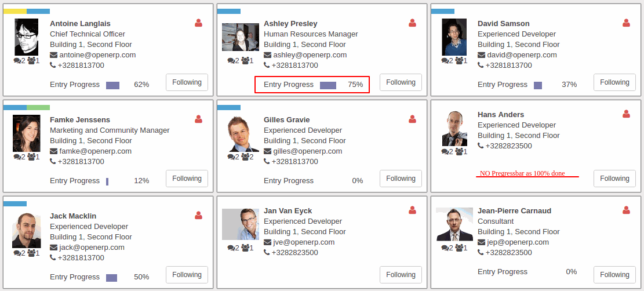Open message count icon under Ashley Presley's photo

[231, 61]
